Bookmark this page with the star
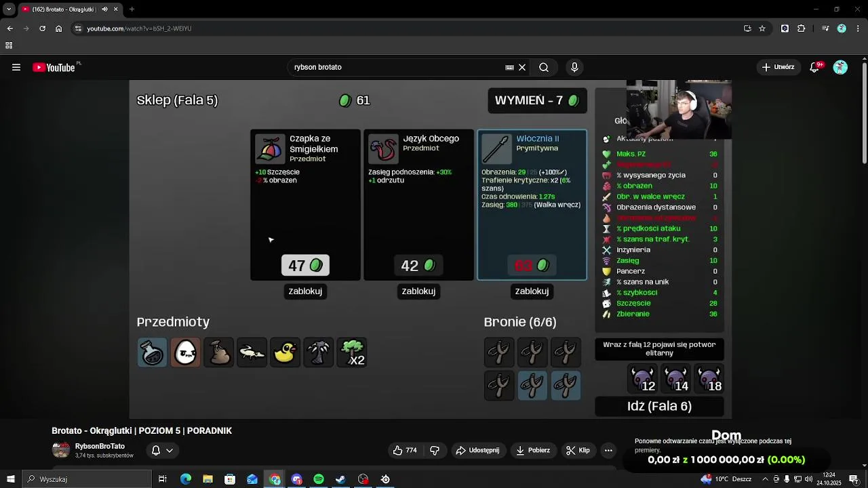Image resolution: width=868 pixels, height=488 pixels. [x=762, y=28]
